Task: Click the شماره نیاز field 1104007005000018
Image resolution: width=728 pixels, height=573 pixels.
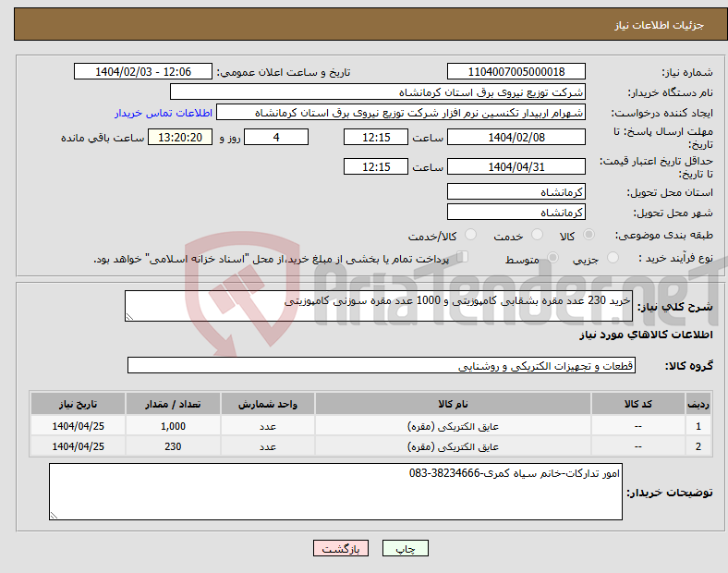Action: (x=516, y=71)
